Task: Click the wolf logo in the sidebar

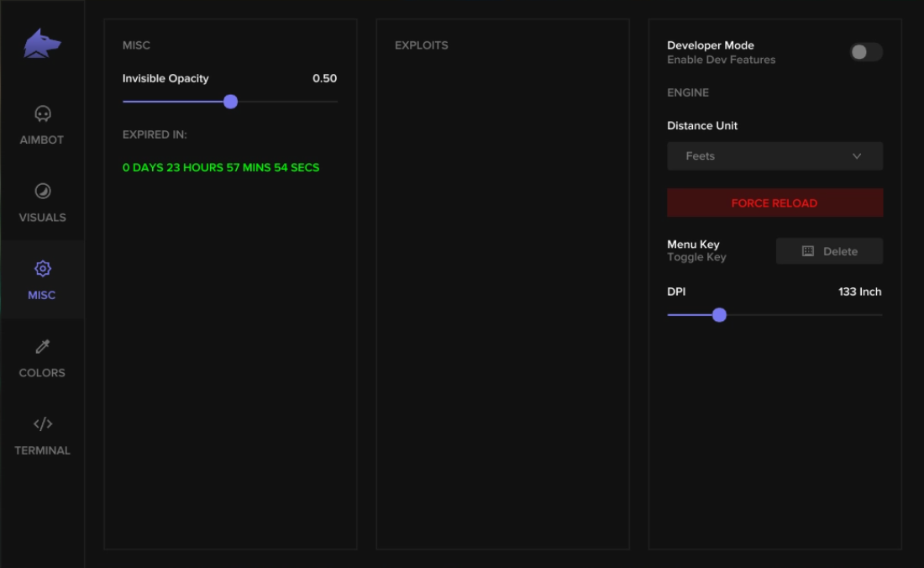Action: point(42,44)
